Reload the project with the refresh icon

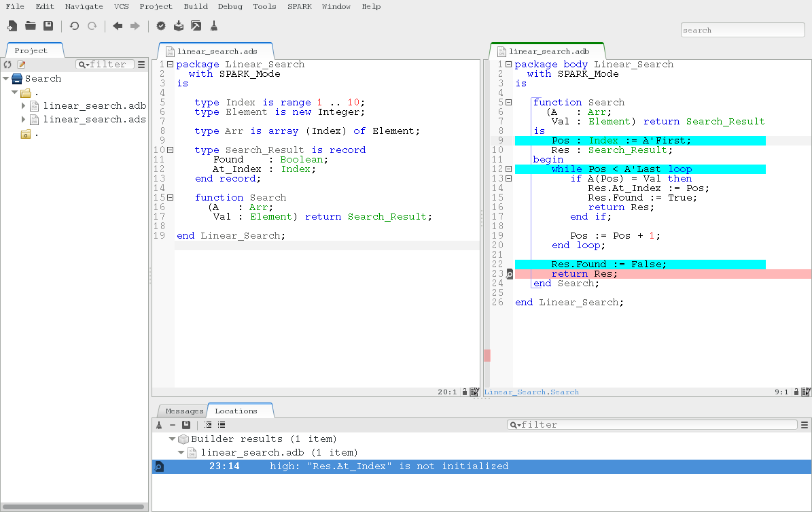(7, 65)
